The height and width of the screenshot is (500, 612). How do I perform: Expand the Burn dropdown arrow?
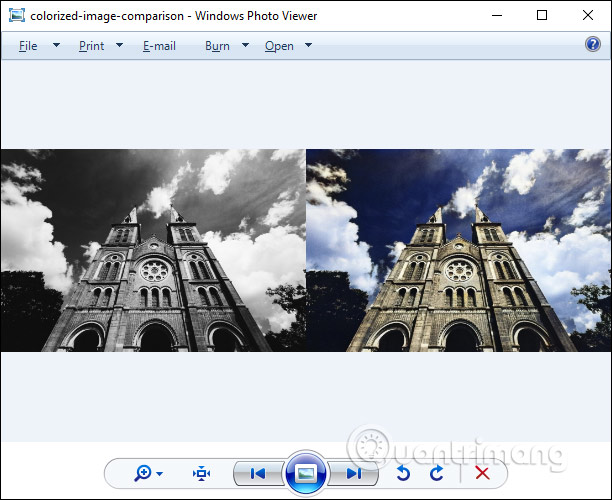(245, 45)
